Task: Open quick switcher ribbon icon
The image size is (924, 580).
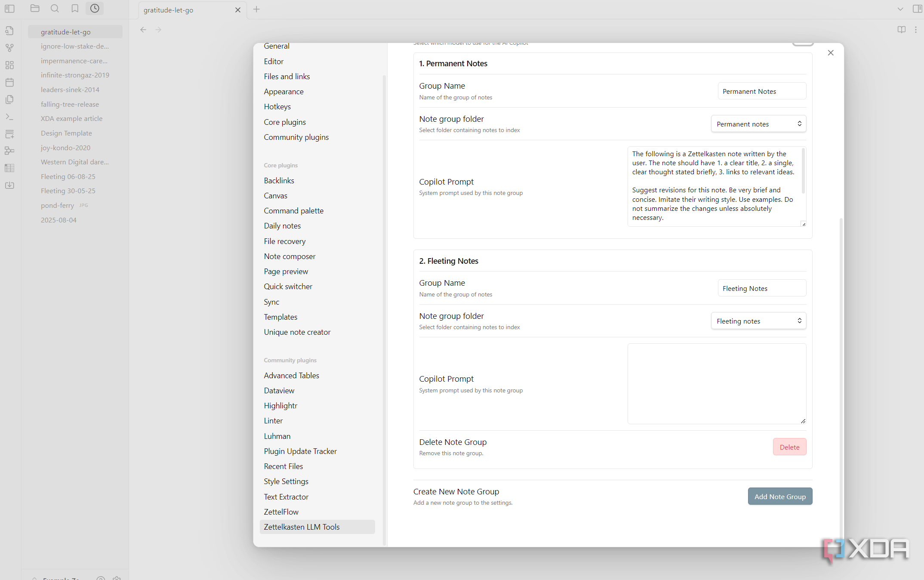Action: pyautogui.click(x=9, y=31)
